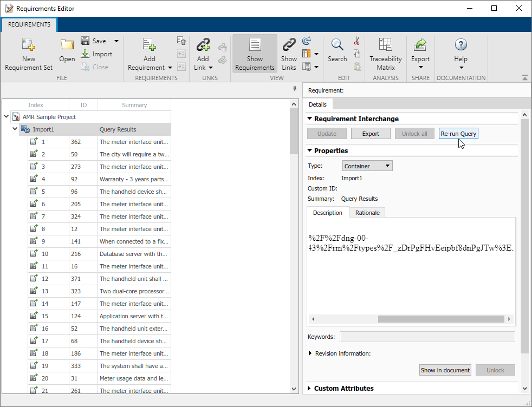The height and width of the screenshot is (407, 532).
Task: Select requirement row with ID 362
Action: click(x=99, y=142)
